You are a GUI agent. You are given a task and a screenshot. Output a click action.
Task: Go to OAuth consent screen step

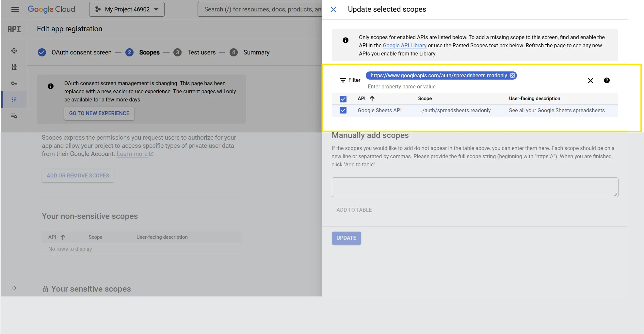click(x=75, y=53)
